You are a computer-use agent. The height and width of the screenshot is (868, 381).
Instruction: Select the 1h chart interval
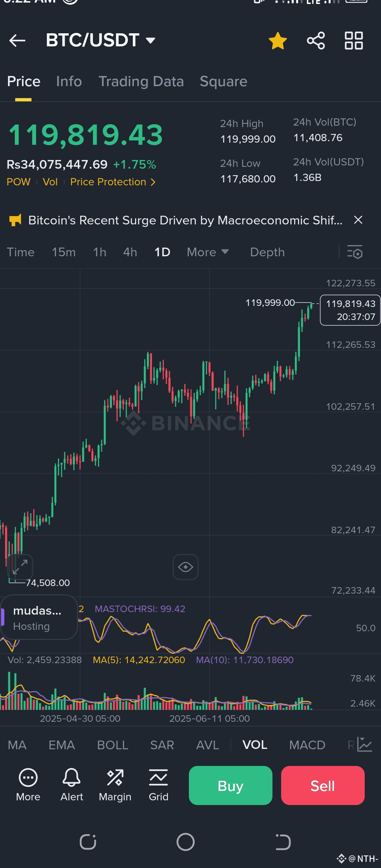tap(100, 252)
